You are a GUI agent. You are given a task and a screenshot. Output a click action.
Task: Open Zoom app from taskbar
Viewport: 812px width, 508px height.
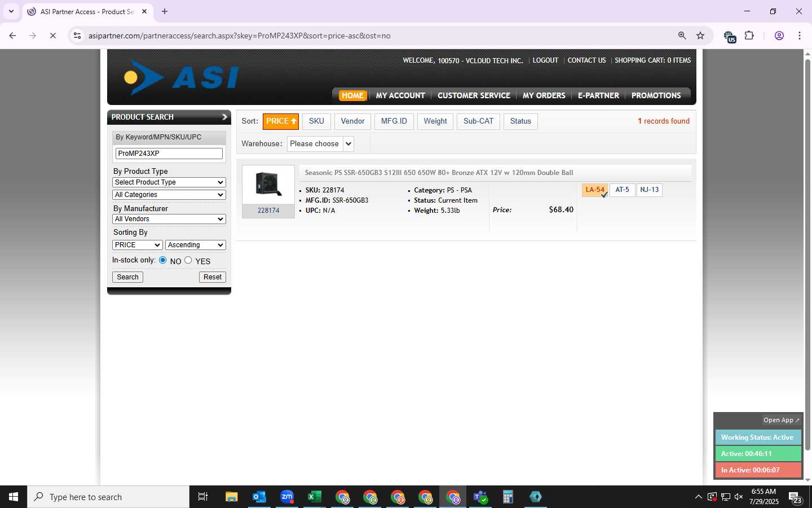287,497
